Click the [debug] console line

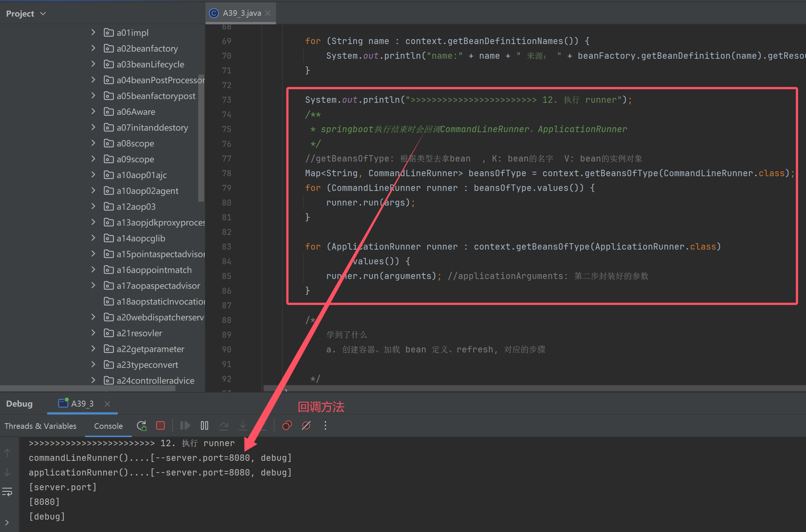click(x=47, y=517)
